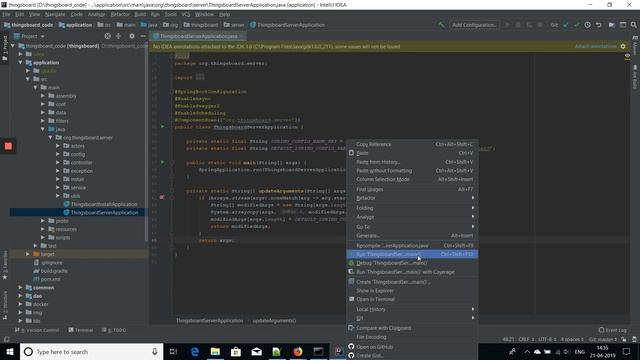The height and width of the screenshot is (360, 640).
Task: Click the Build project hammer icon
Action: [441, 25]
